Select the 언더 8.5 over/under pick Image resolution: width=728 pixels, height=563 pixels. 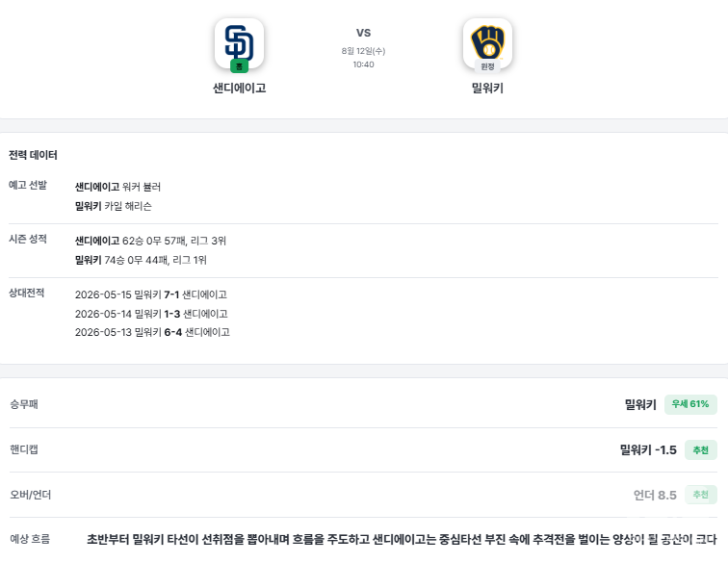pyautogui.click(x=655, y=495)
